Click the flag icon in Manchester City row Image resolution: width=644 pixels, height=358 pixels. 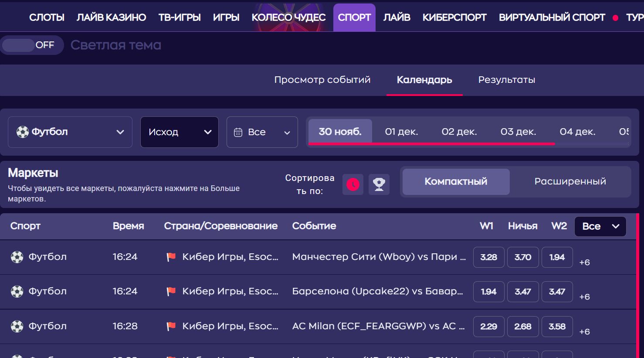tap(171, 257)
